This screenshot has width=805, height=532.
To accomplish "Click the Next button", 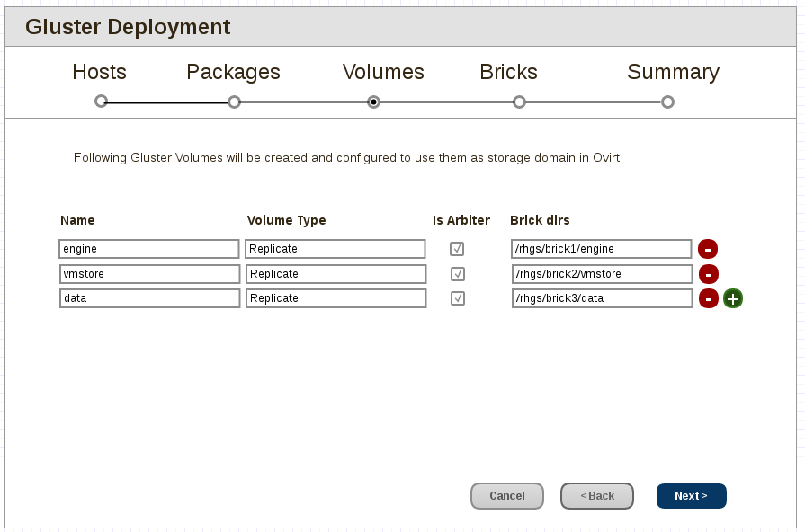I will point(691,495).
